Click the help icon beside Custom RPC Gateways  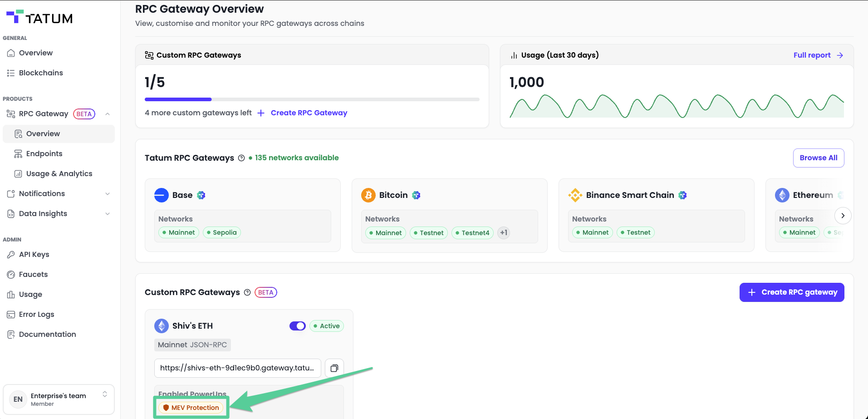(x=247, y=292)
